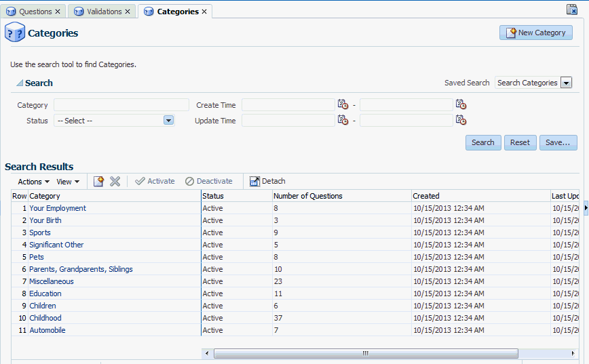Viewport: 589px width, 364px height.
Task: Open the Your Birth category link
Action: pyautogui.click(x=45, y=220)
